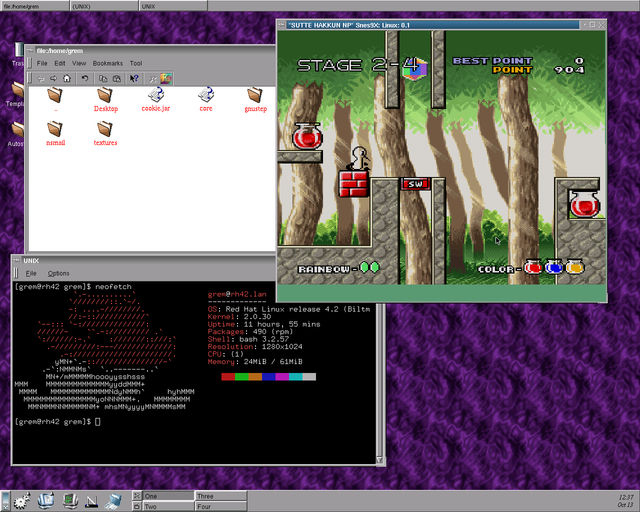Open the gear application launcher in panel
The height and width of the screenshot is (512, 640).
22,501
